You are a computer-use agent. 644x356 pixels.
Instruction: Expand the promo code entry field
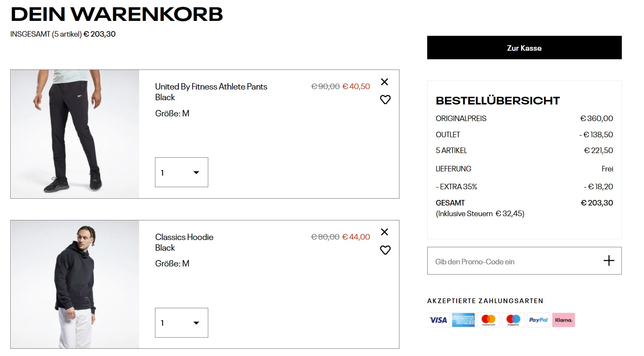pos(609,260)
